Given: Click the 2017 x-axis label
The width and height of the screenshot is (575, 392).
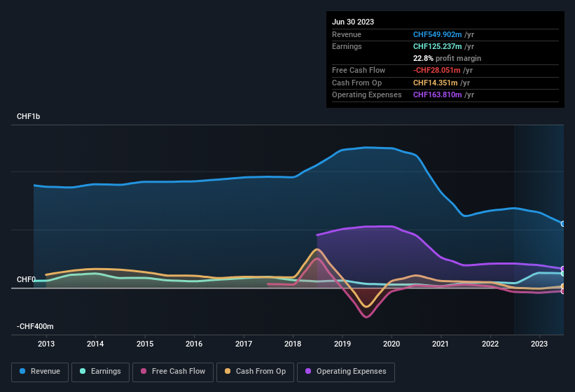Looking at the screenshot, I should 244,344.
